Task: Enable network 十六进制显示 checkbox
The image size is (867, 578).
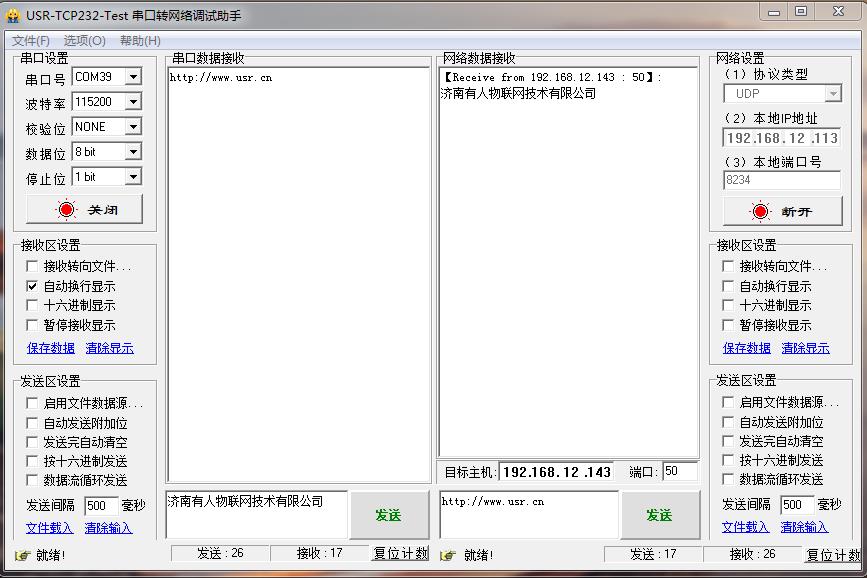Action: (728, 306)
